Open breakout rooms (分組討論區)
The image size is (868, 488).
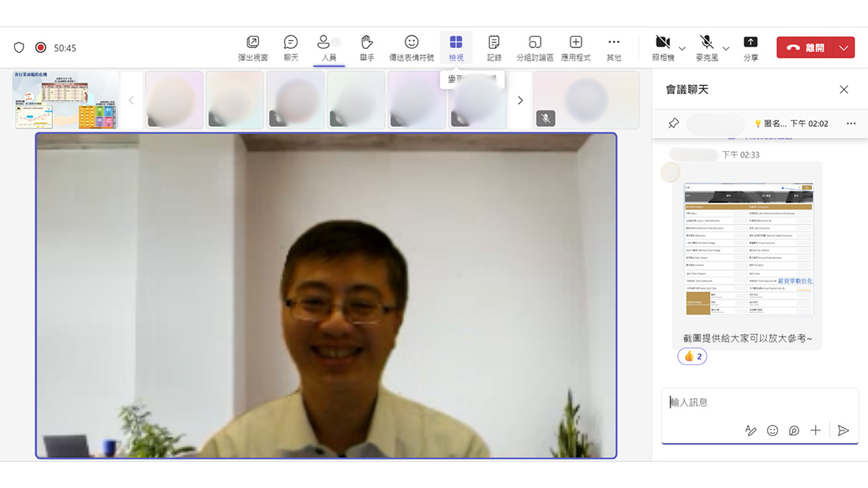pos(535,48)
